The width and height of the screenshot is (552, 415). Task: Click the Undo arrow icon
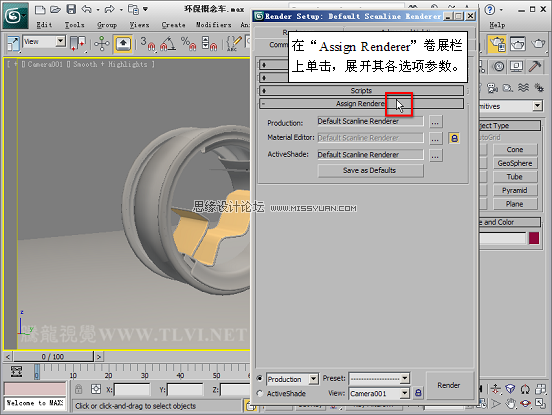coord(87,10)
